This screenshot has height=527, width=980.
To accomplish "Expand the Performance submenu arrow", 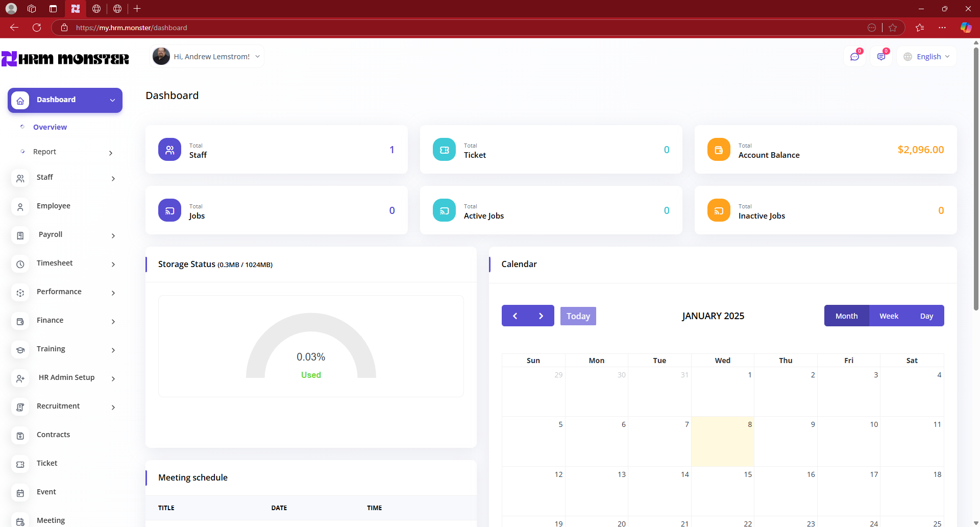I will (x=113, y=293).
